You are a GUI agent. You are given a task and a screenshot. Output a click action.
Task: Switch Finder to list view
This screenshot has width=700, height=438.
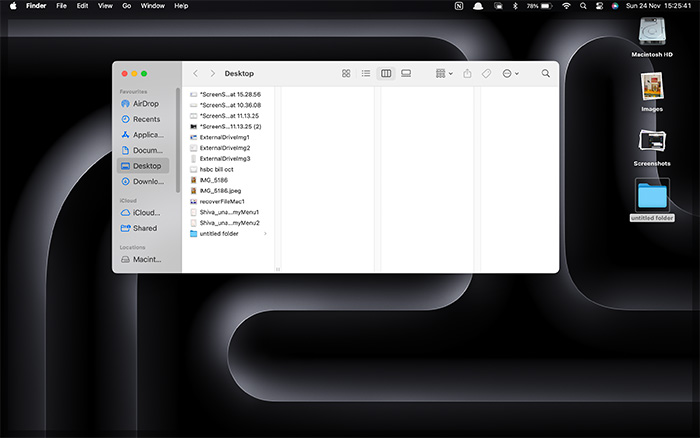366,73
